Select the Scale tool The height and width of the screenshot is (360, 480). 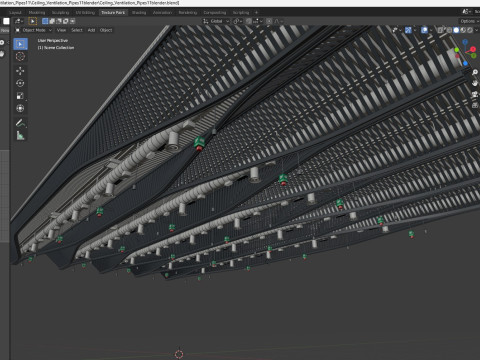click(20, 96)
